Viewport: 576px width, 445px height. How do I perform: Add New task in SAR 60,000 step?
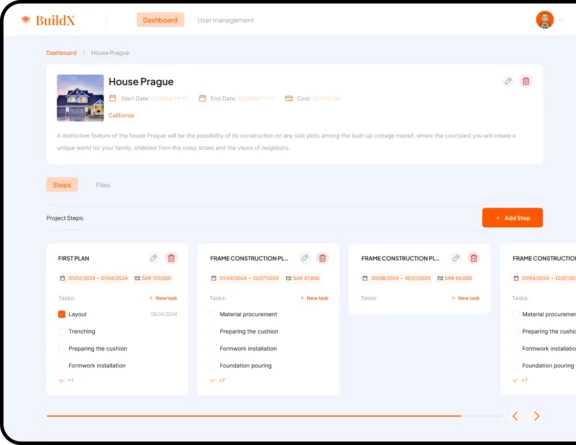[x=466, y=298]
